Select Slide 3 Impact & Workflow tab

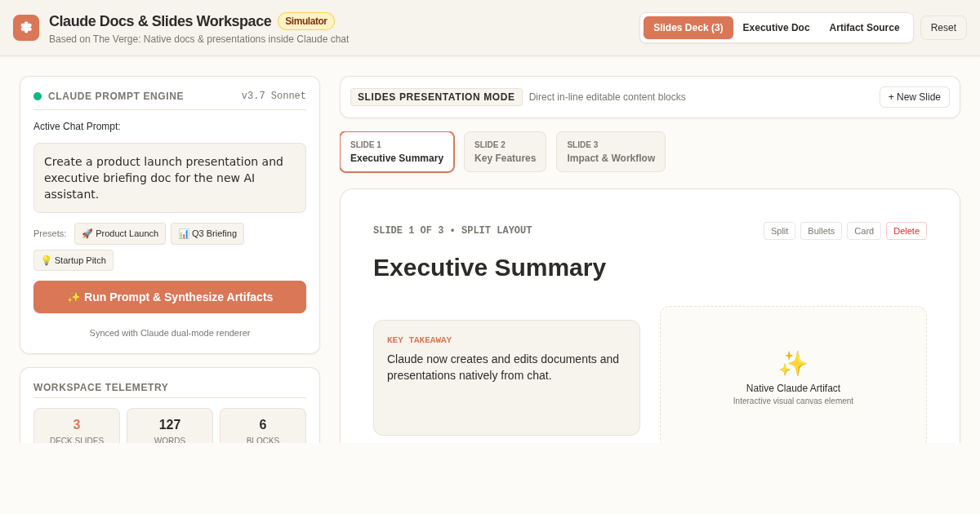(611, 152)
